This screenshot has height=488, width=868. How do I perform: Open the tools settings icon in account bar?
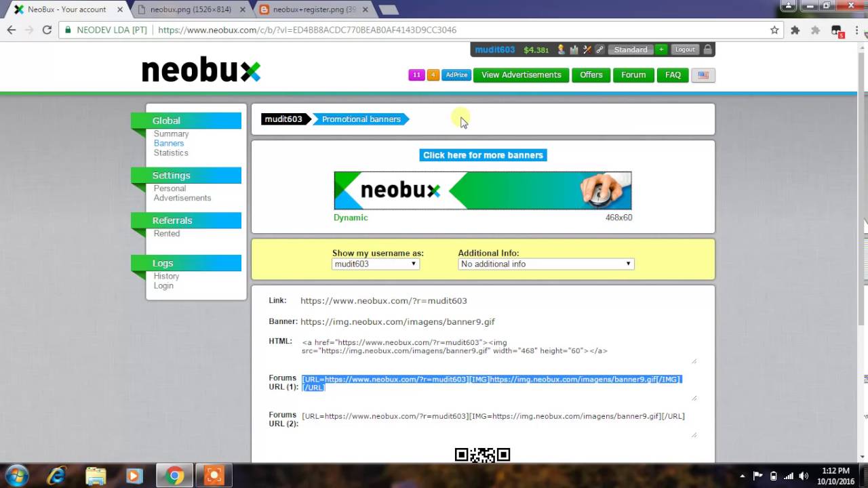click(x=587, y=49)
